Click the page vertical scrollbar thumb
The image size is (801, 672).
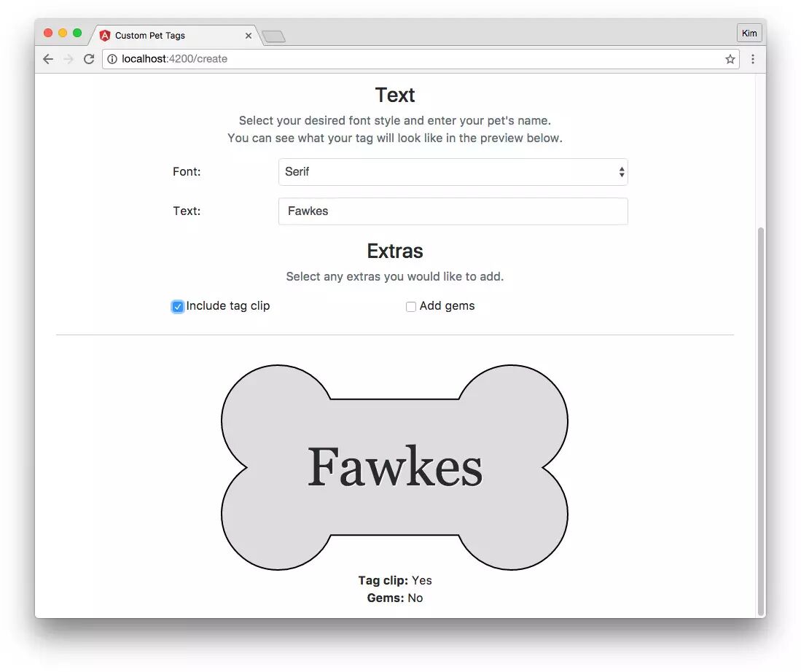point(761,422)
